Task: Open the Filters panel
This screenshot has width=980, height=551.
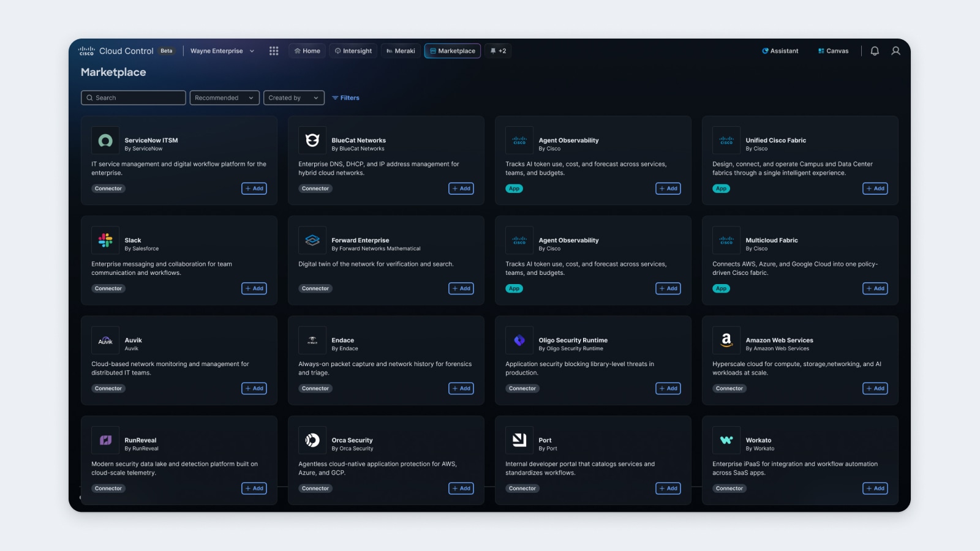Action: (345, 98)
